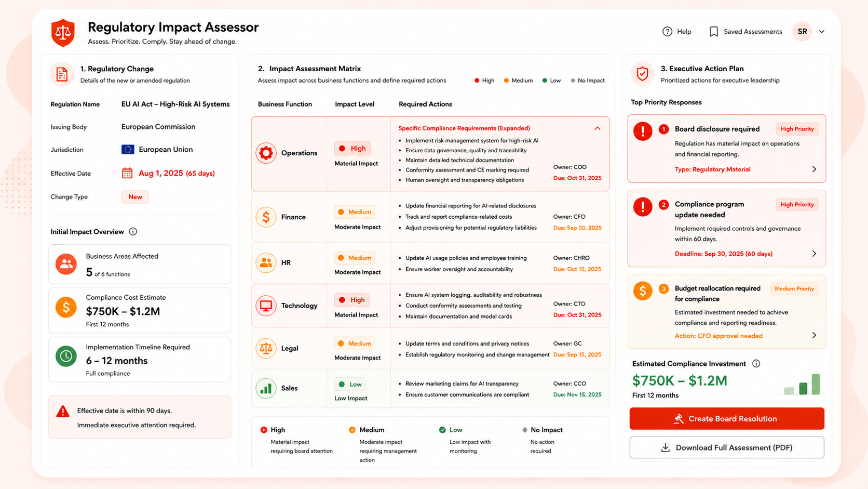This screenshot has width=868, height=489.
Task: Click the Business Function column header
Action: click(x=285, y=104)
